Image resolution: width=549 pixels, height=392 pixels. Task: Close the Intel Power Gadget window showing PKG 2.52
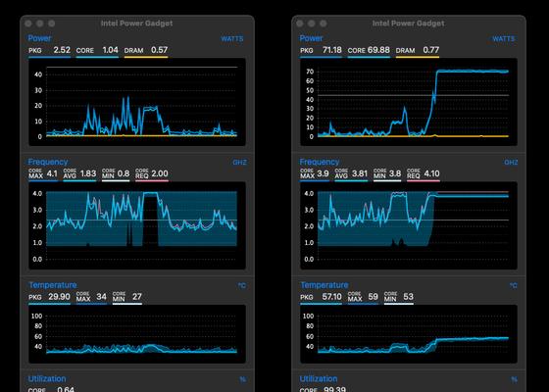(28, 24)
